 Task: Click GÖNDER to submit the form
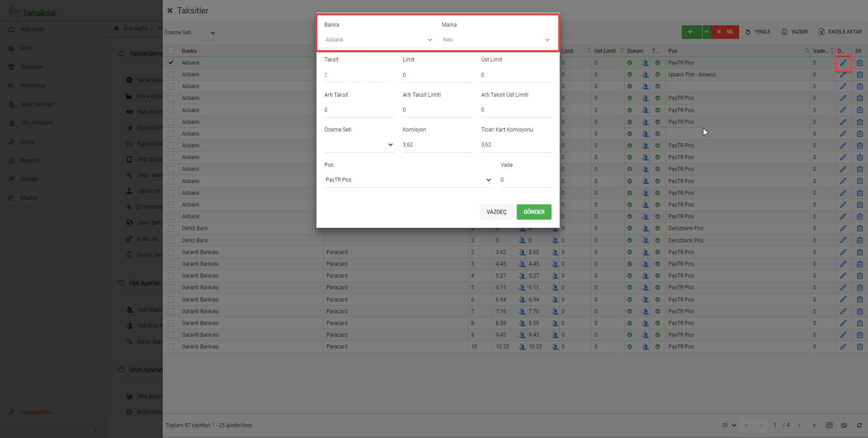(534, 212)
